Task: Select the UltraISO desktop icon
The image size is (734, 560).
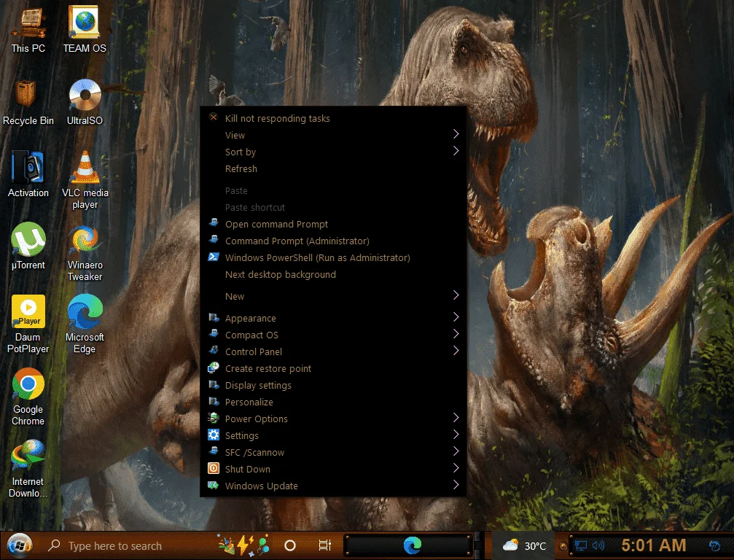Action: click(85, 102)
